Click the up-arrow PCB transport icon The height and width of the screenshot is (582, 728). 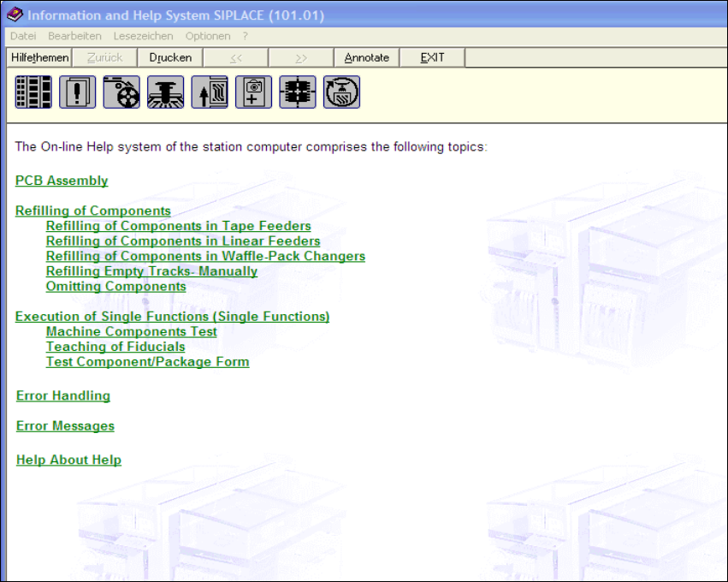(x=210, y=92)
